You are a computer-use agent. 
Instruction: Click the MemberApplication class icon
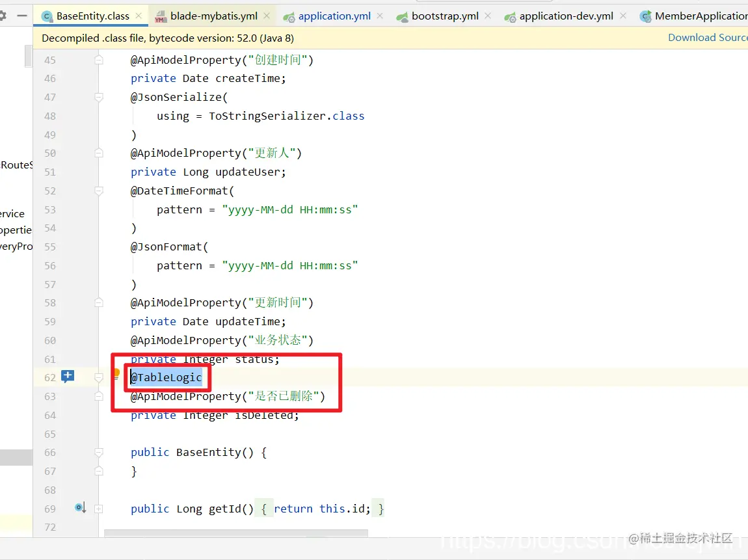tap(645, 17)
